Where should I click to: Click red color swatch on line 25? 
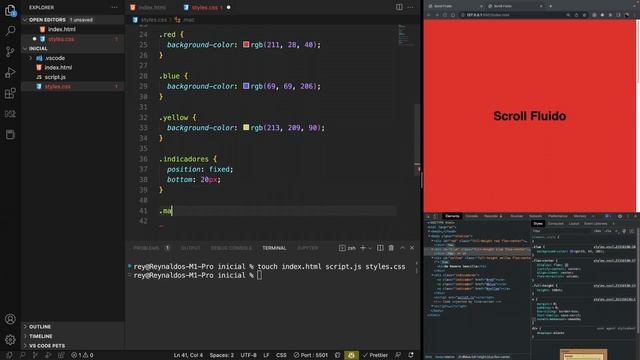pyautogui.click(x=246, y=44)
